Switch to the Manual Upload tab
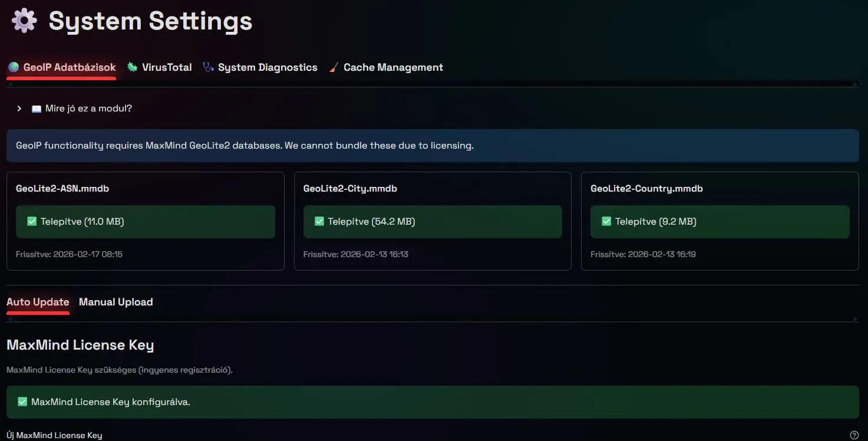Image resolution: width=868 pixels, height=441 pixels. (115, 302)
